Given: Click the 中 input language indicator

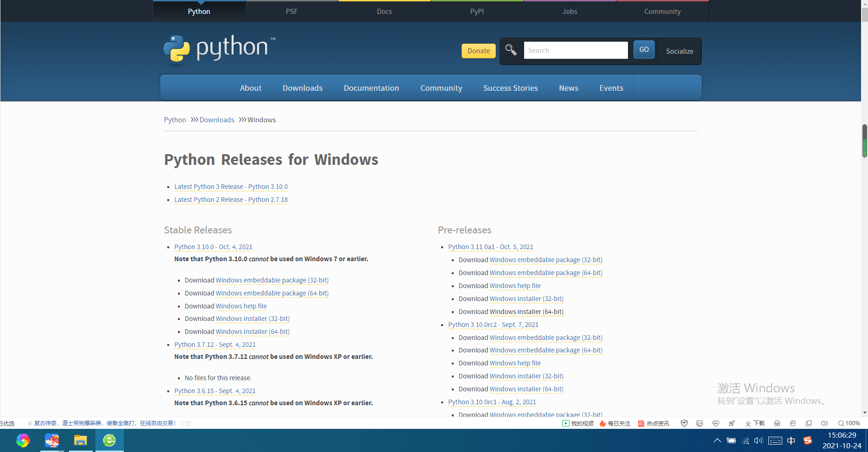Looking at the screenshot, I should tap(791, 440).
